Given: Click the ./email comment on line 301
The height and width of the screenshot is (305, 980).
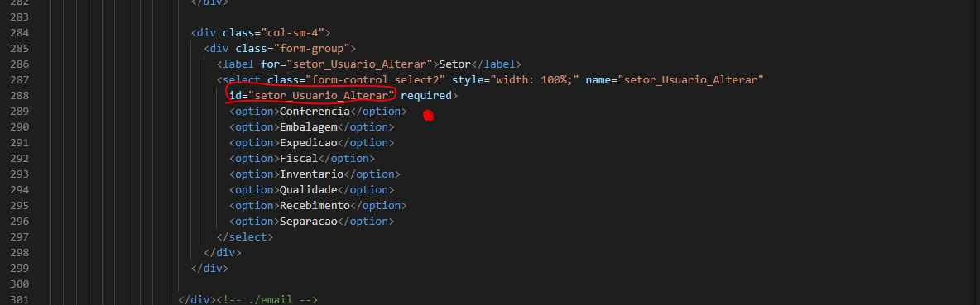Looking at the screenshot, I should click(267, 300).
